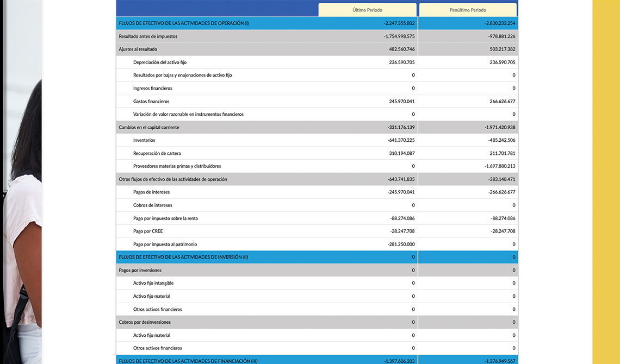Click the 'Flujos de efectivo de las actividades de operación (I)' header
Viewport: 620px width, 364px height.
pyautogui.click(x=184, y=23)
